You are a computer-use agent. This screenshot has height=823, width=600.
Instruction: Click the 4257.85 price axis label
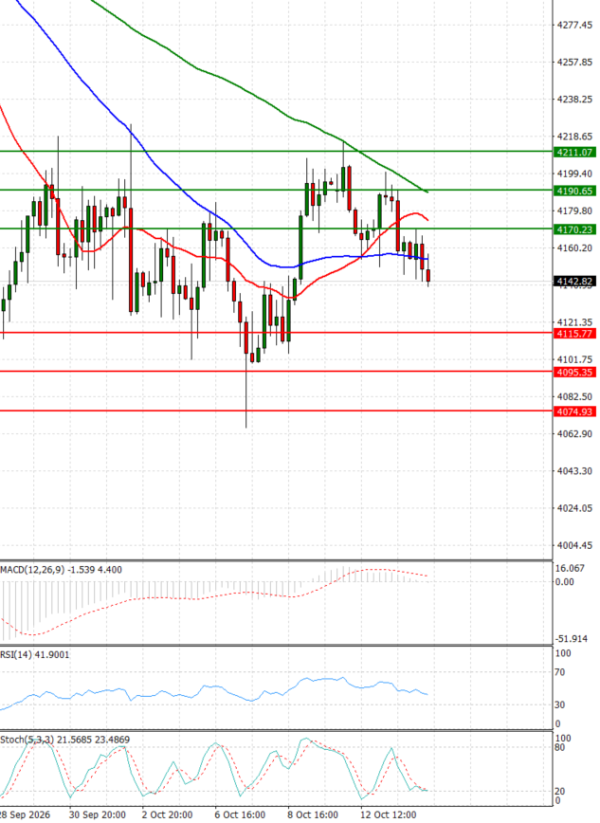coord(575,62)
